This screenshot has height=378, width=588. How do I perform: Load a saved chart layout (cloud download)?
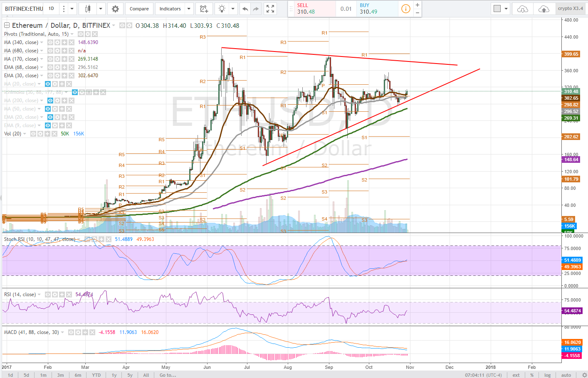point(523,9)
